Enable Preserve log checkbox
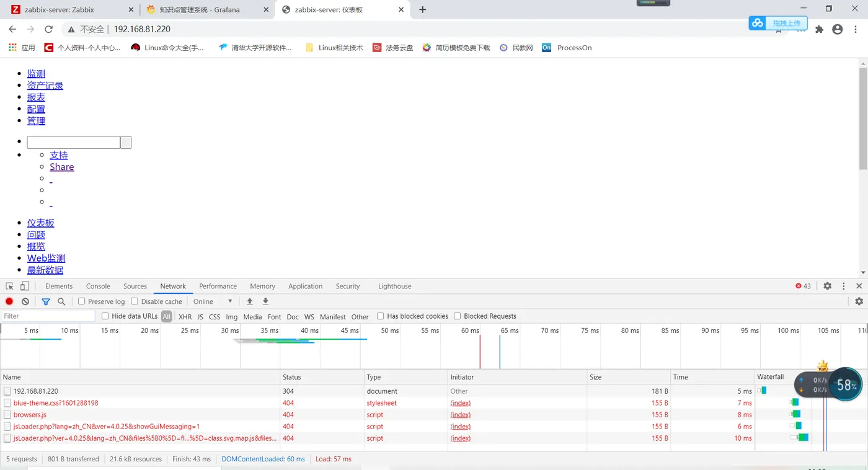This screenshot has height=470, width=868. (x=81, y=301)
